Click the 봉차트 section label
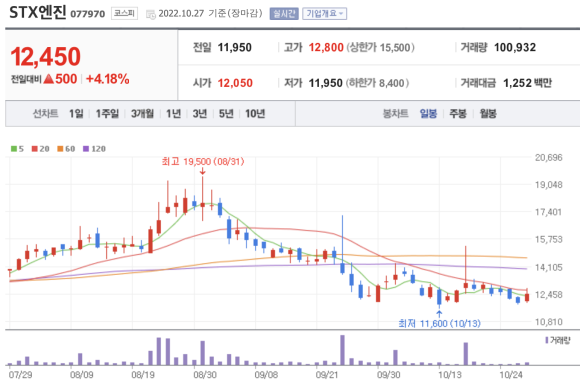The height and width of the screenshot is (392, 580). point(395,114)
